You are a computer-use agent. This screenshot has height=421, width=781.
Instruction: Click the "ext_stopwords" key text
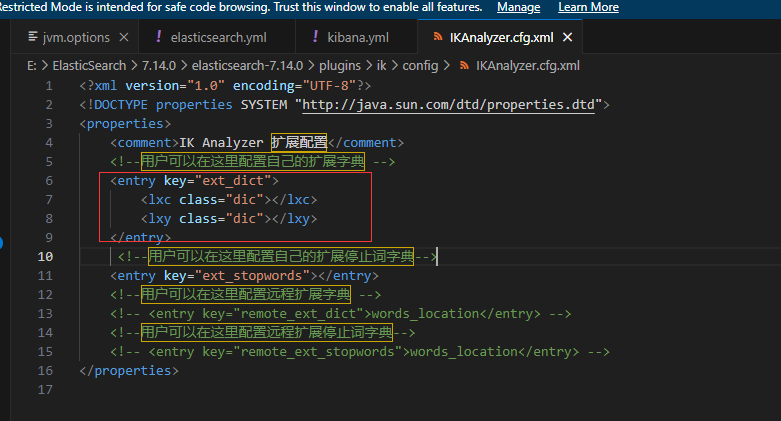tap(252, 276)
